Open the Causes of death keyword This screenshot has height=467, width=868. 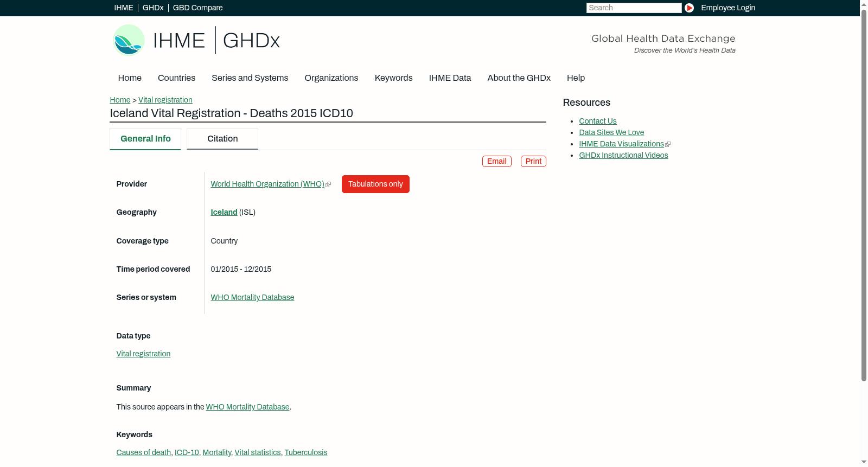[x=144, y=452]
